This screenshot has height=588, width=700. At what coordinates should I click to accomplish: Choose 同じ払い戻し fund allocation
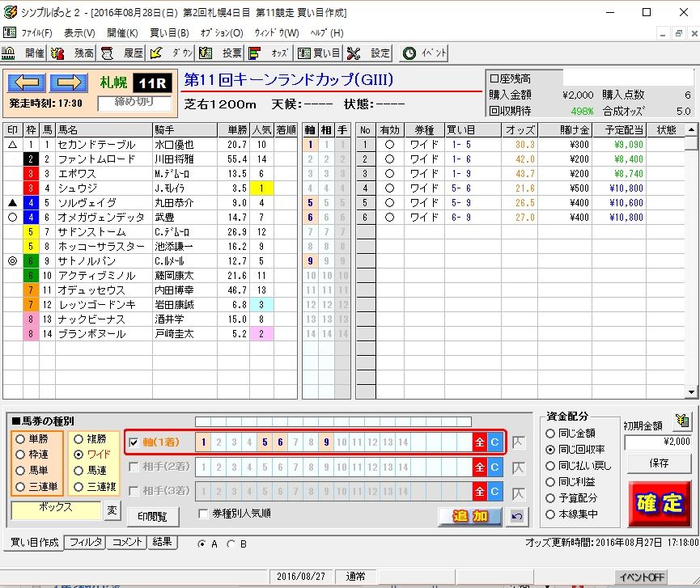[550, 466]
